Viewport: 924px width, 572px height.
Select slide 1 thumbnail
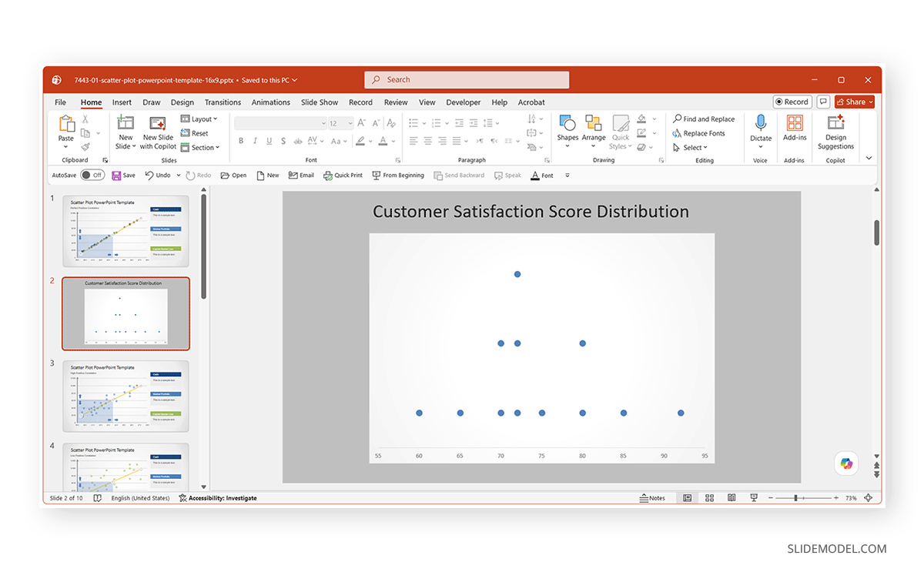click(x=126, y=231)
